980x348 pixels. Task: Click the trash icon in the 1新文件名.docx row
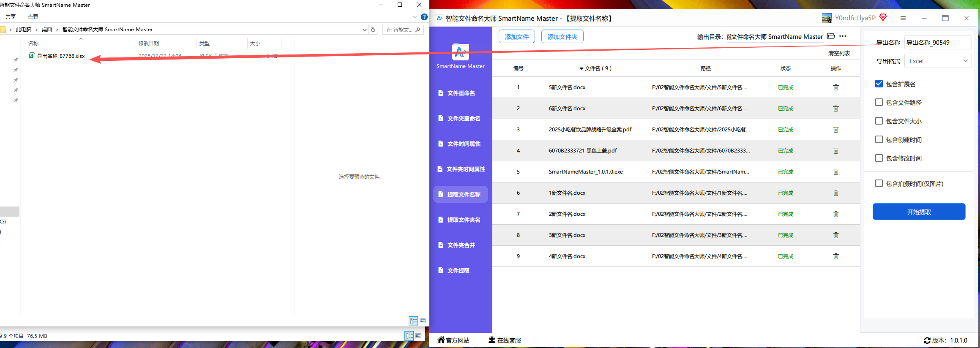pyautogui.click(x=835, y=193)
